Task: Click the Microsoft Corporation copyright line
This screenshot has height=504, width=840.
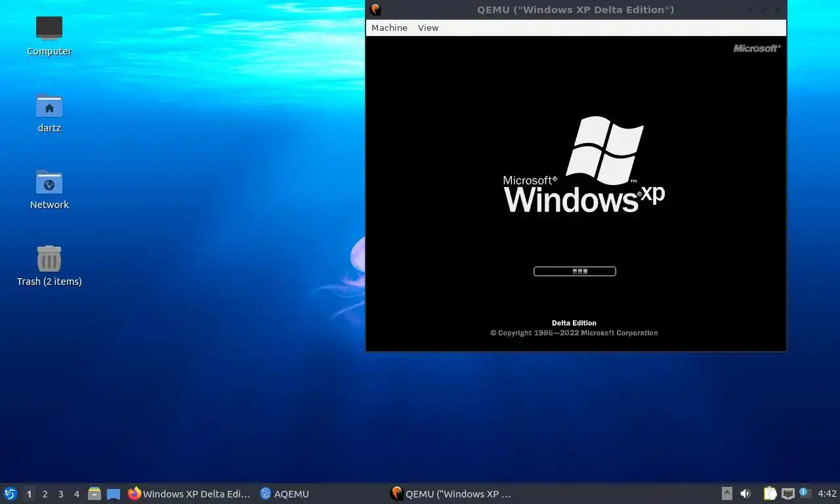Action: [x=574, y=333]
